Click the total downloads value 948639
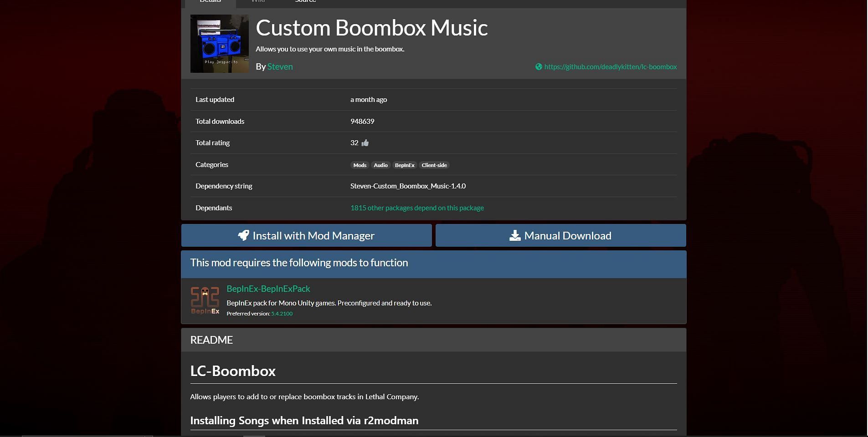Screen dimensions: 868x437 [362, 122]
